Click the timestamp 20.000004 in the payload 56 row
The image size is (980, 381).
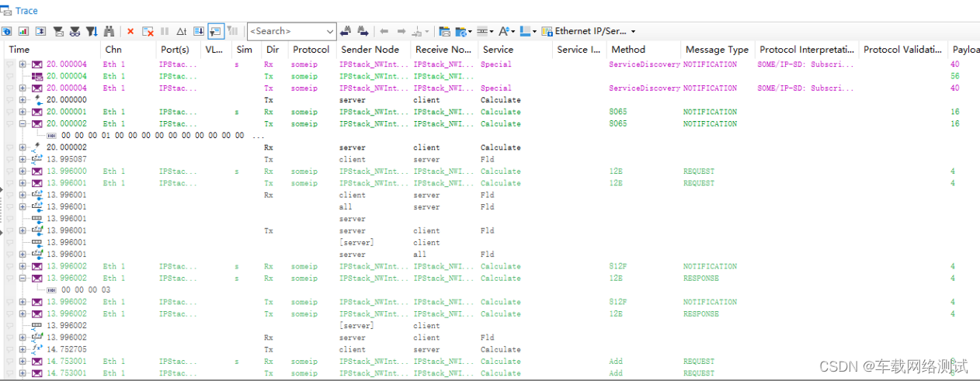tap(67, 76)
